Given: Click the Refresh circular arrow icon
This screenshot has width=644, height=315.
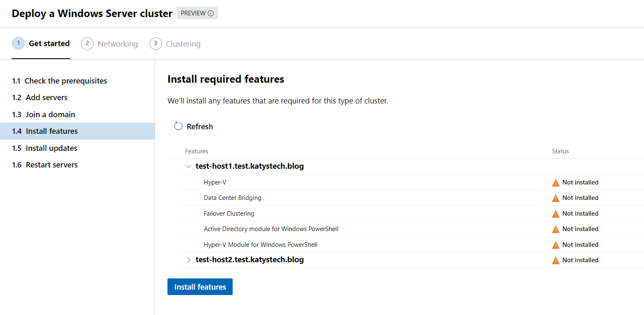Looking at the screenshot, I should (178, 126).
